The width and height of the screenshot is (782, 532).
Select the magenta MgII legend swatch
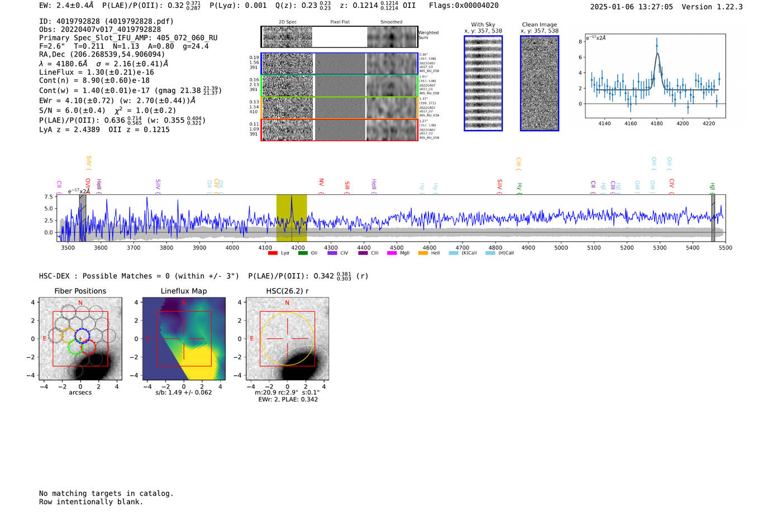point(392,253)
